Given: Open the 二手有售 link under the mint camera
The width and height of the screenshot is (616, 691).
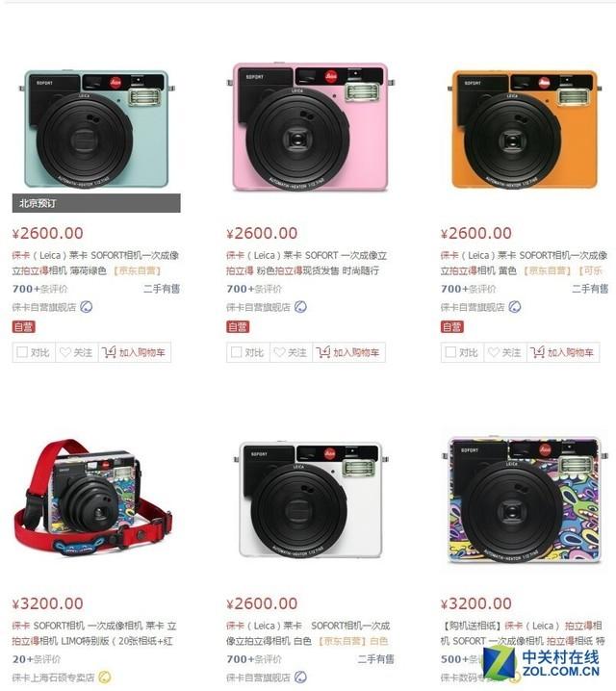Looking at the screenshot, I should [x=162, y=289].
